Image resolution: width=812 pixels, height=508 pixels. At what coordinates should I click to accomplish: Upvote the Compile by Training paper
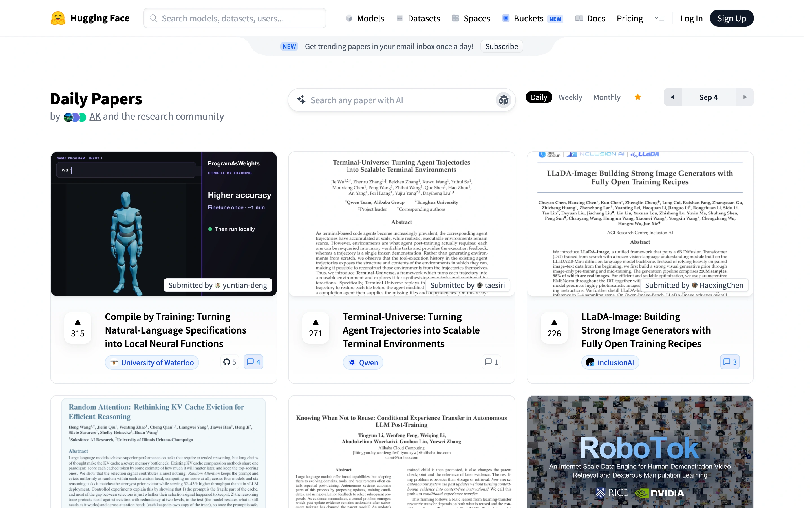point(78,328)
